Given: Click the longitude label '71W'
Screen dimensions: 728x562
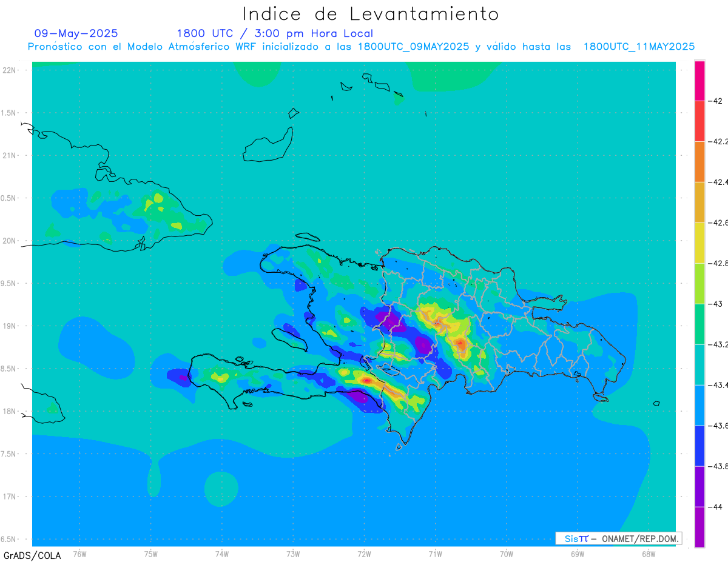Looking at the screenshot, I should pos(435,554).
